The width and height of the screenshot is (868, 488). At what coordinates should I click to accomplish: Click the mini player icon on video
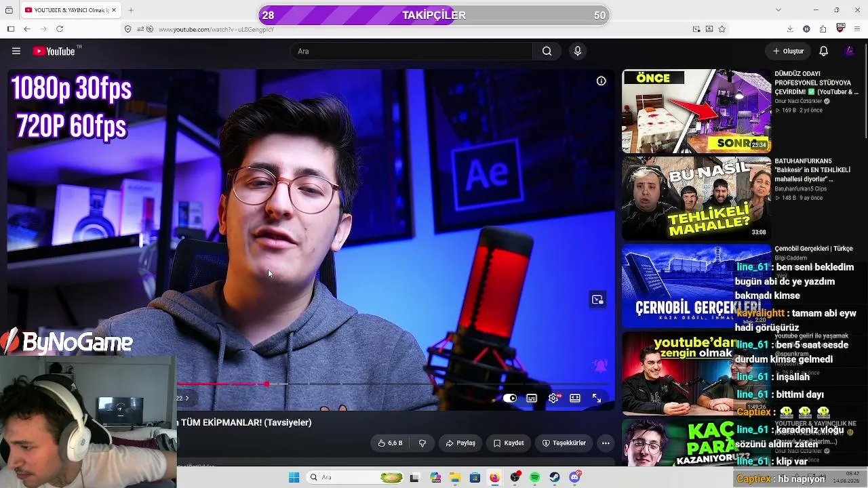[597, 300]
